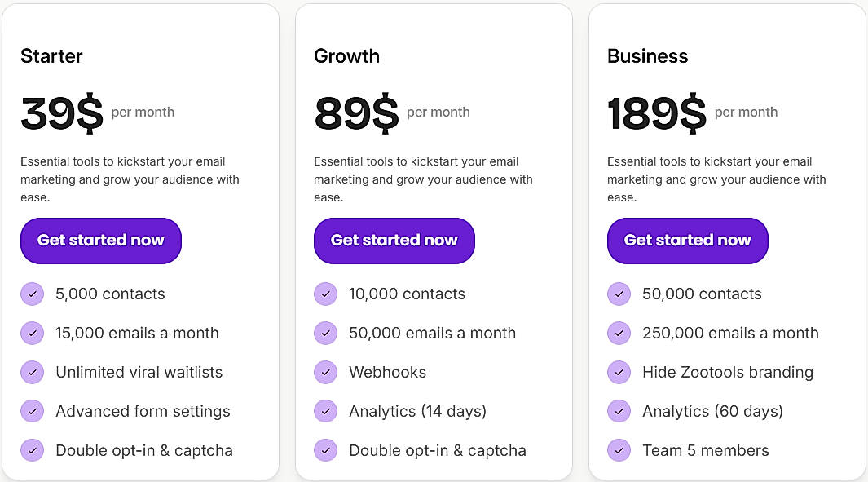Click Get started now under Business plan
This screenshot has height=482, width=868.
click(687, 241)
